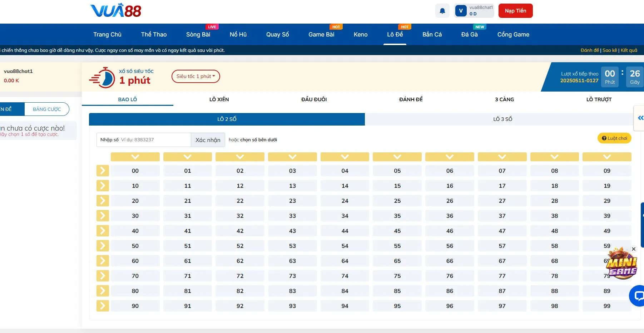
Task: Click the chevron above column 07
Action: (502, 157)
